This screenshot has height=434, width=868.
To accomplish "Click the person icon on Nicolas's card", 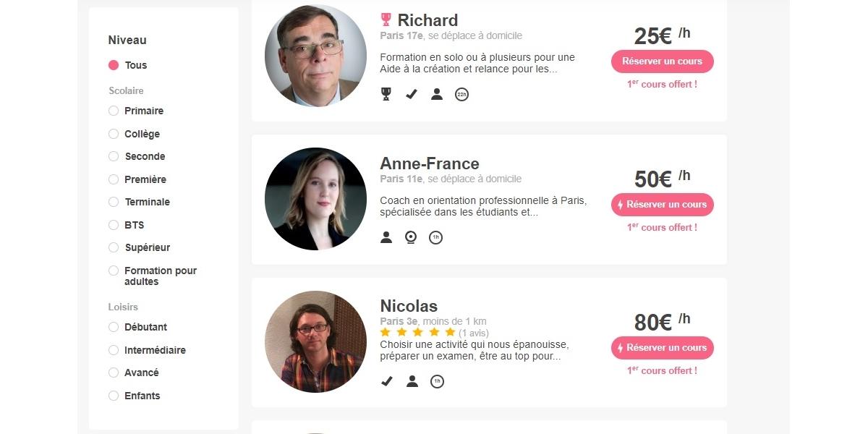I will pos(412,380).
